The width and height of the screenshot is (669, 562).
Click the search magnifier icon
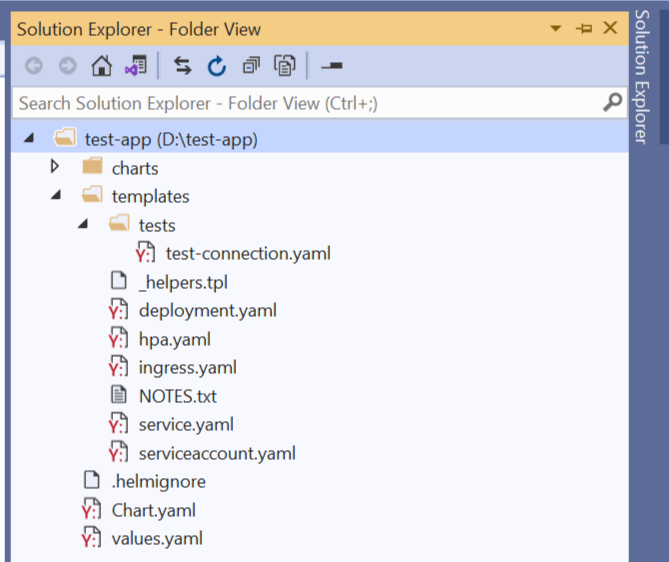[612, 102]
